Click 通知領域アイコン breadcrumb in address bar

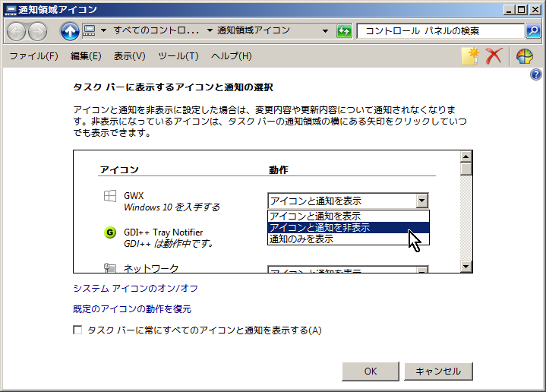tap(254, 30)
